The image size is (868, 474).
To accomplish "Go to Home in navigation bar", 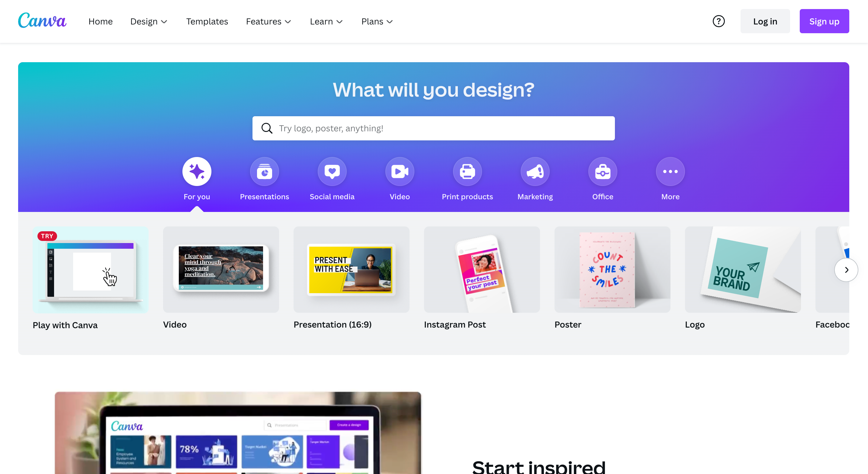I will (x=100, y=21).
